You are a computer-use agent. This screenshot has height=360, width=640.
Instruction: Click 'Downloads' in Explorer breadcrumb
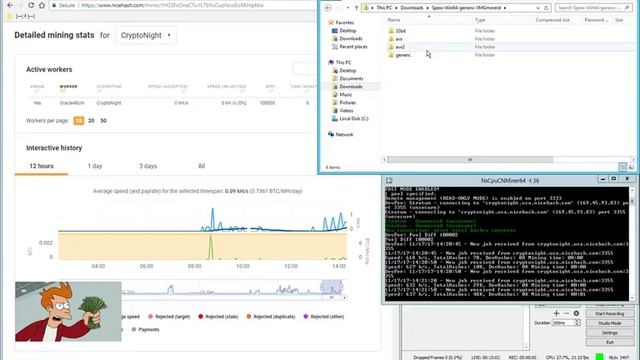point(411,8)
